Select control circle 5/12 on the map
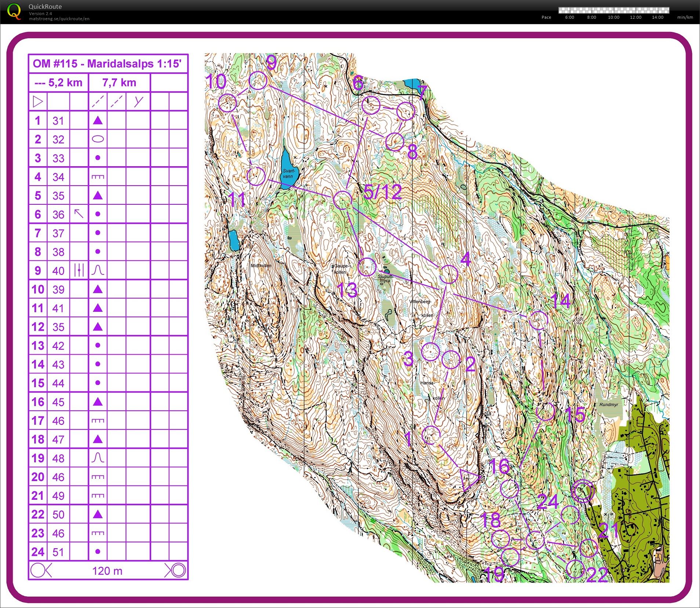This screenshot has width=700, height=608. (x=343, y=200)
